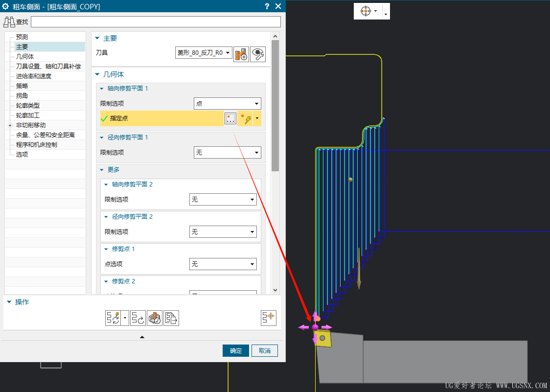Click the help question mark icon

click(267, 6)
